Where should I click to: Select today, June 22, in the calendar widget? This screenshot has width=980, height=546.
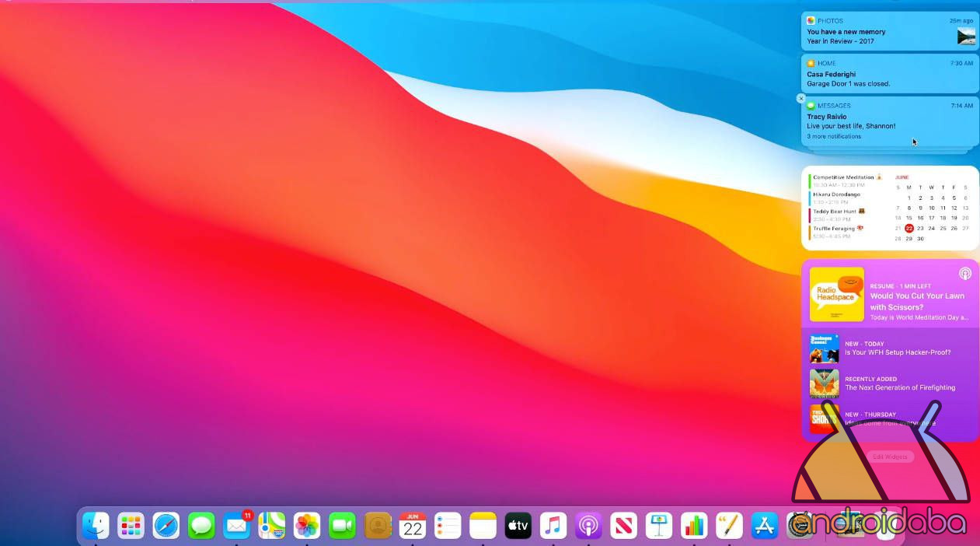click(x=909, y=228)
